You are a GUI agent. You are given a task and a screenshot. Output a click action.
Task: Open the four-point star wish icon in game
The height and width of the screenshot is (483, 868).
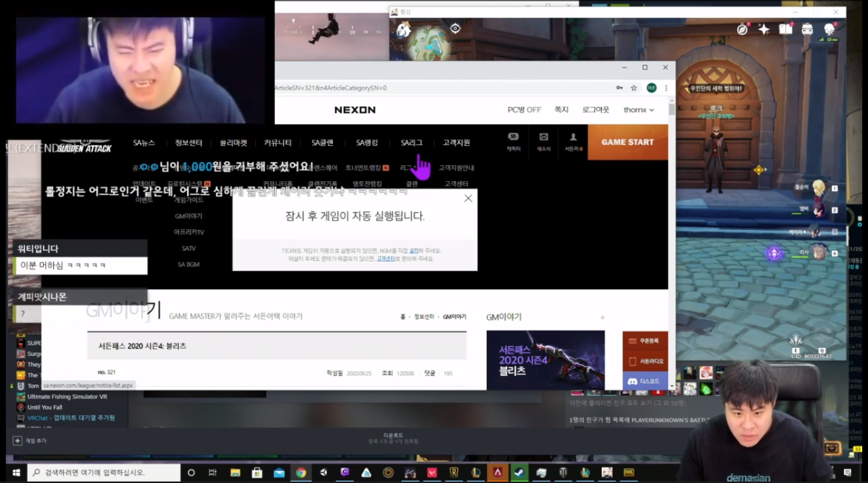coord(764,29)
